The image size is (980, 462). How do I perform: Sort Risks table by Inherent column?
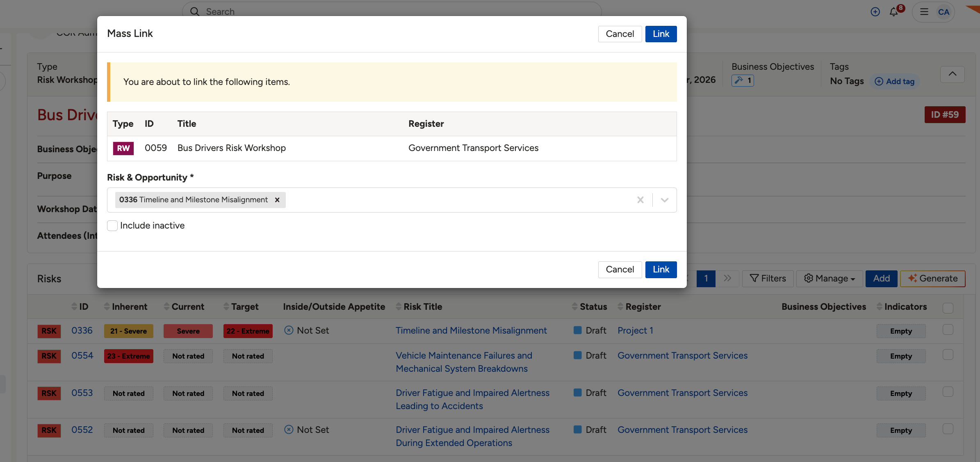click(125, 307)
